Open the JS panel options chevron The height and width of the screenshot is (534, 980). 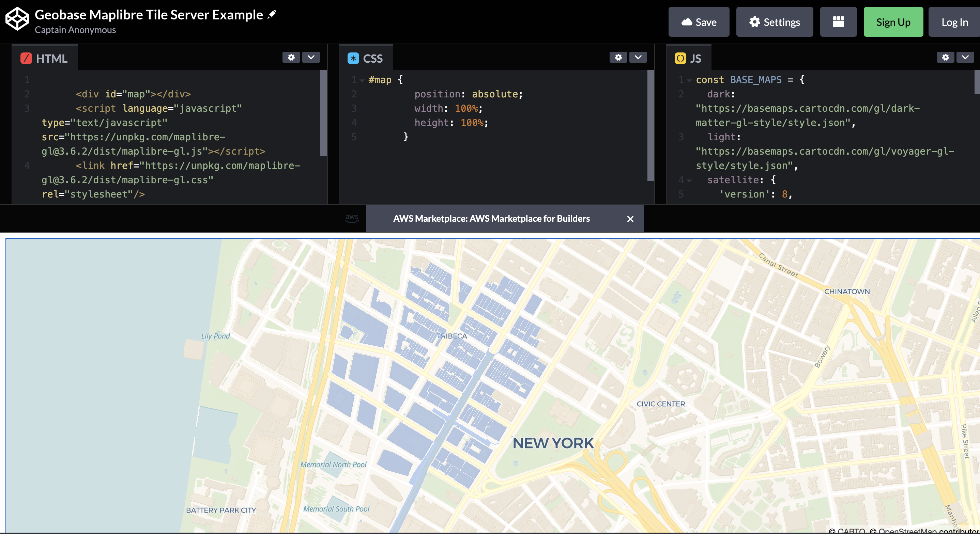tap(965, 58)
